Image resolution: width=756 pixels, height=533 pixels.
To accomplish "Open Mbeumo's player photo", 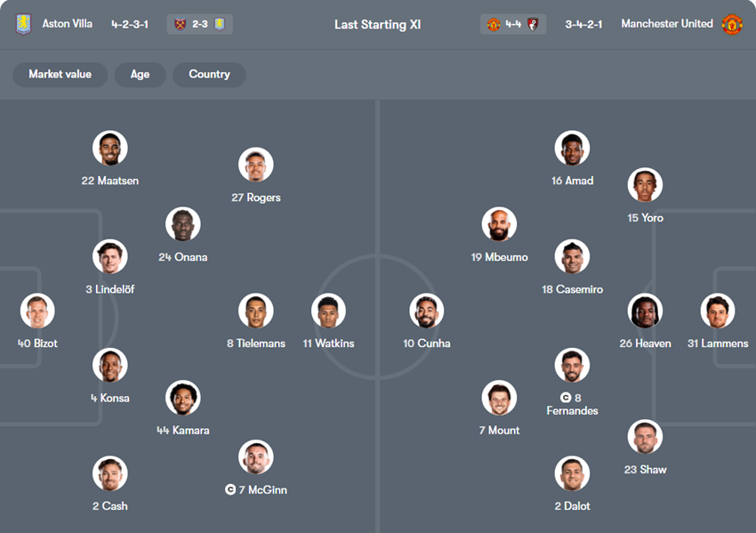I will 499,225.
